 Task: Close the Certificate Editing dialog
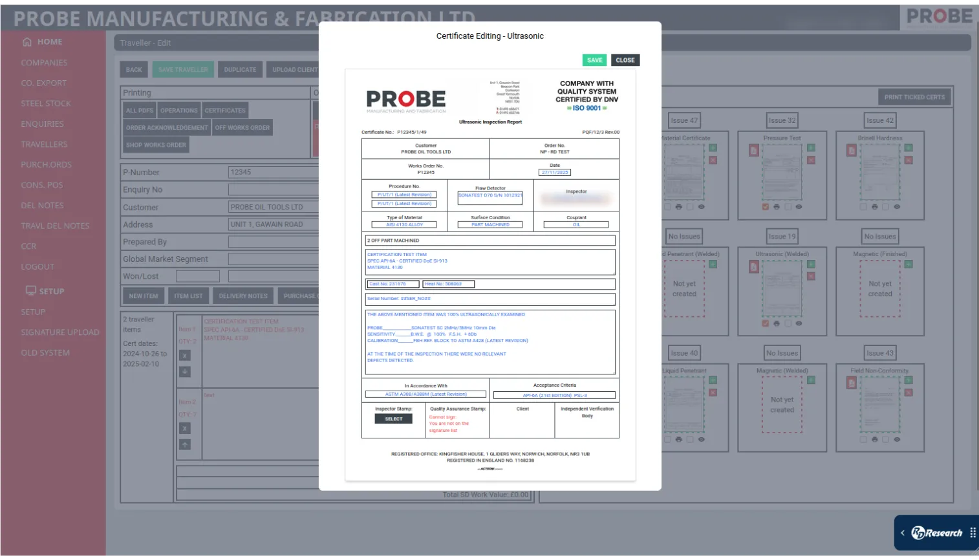point(625,60)
